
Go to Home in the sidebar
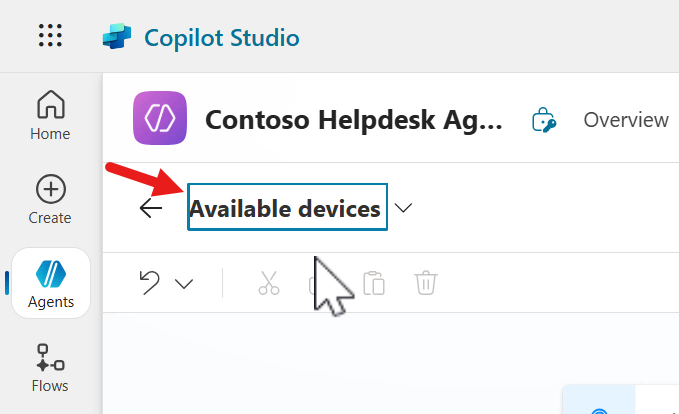tap(50, 115)
